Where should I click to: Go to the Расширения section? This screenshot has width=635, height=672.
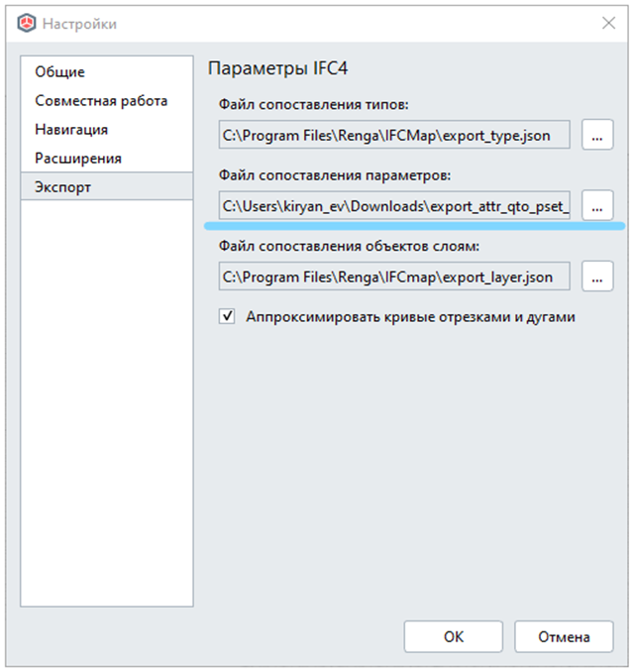click(x=78, y=159)
